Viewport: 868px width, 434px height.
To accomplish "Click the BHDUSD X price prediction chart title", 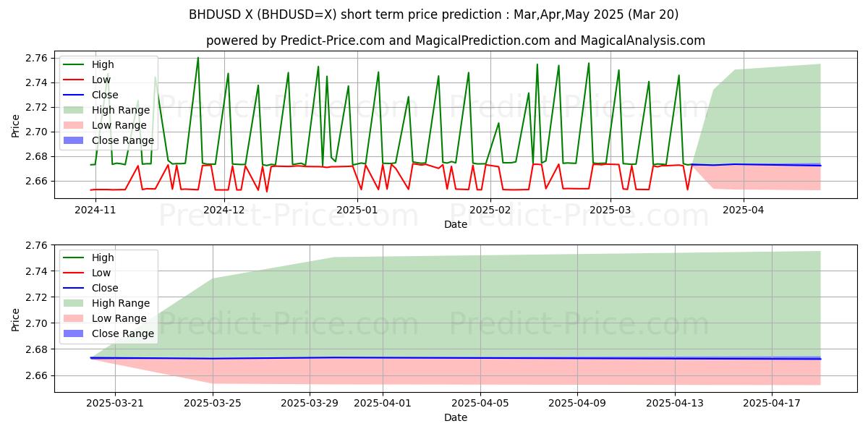I will [x=433, y=14].
